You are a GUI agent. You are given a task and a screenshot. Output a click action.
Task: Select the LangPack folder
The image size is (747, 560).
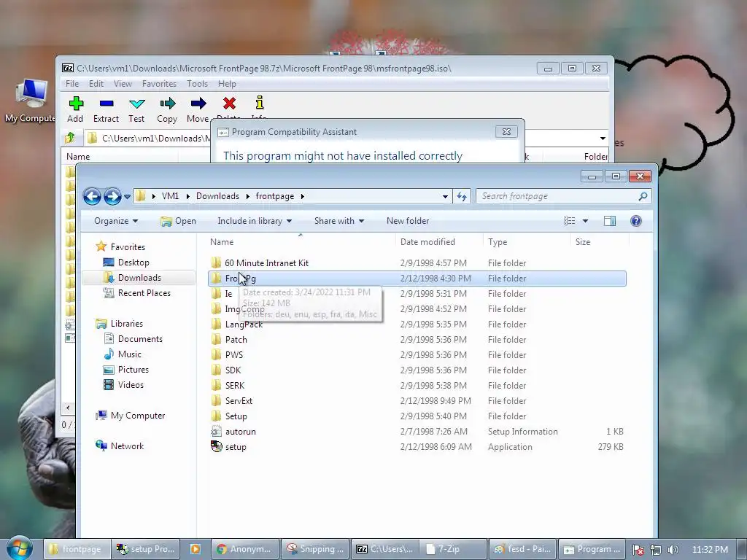[x=244, y=324]
